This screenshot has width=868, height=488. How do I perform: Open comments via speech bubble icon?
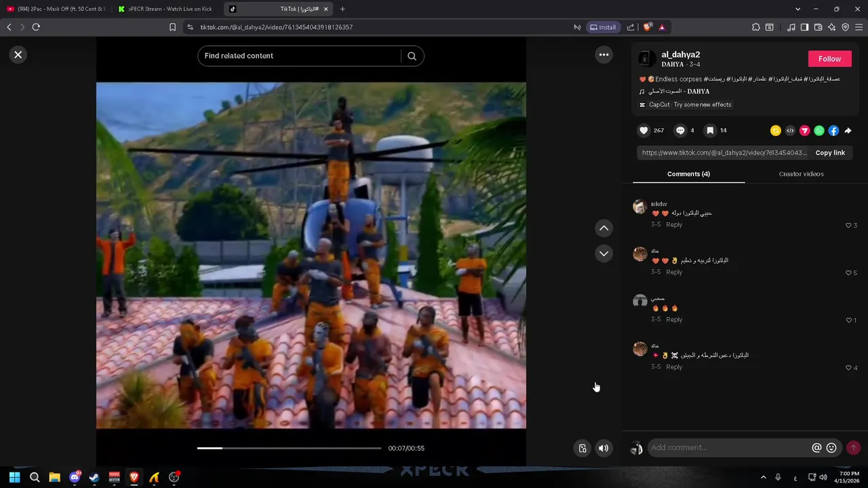(679, 130)
